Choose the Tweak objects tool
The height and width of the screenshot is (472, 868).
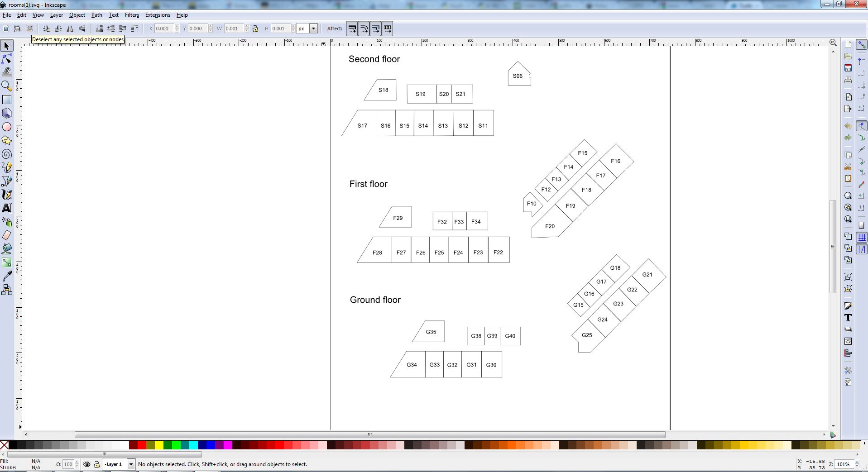click(x=7, y=72)
